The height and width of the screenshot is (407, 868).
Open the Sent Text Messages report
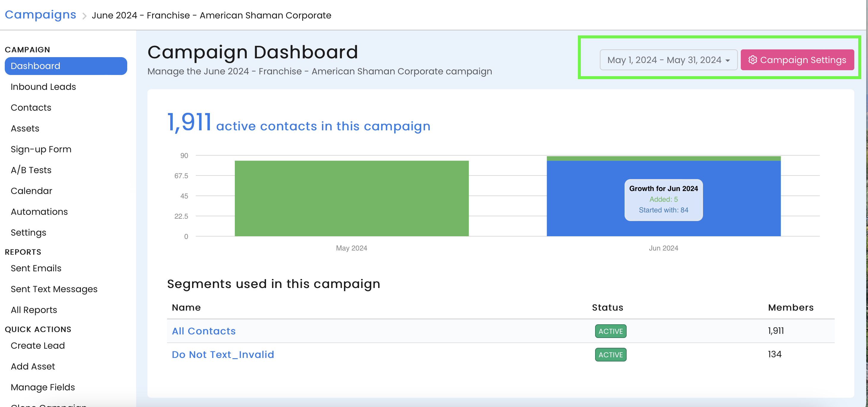pyautogui.click(x=54, y=289)
